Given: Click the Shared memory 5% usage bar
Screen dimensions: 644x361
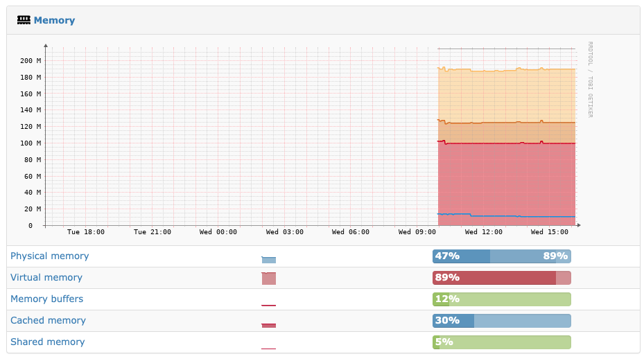Looking at the screenshot, I should pyautogui.click(x=501, y=342).
